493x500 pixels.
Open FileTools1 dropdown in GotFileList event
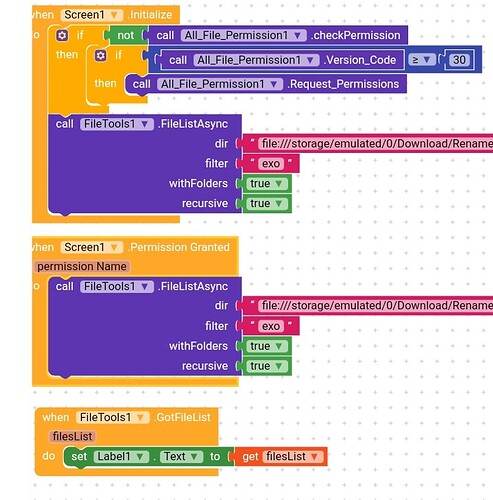tap(112, 417)
